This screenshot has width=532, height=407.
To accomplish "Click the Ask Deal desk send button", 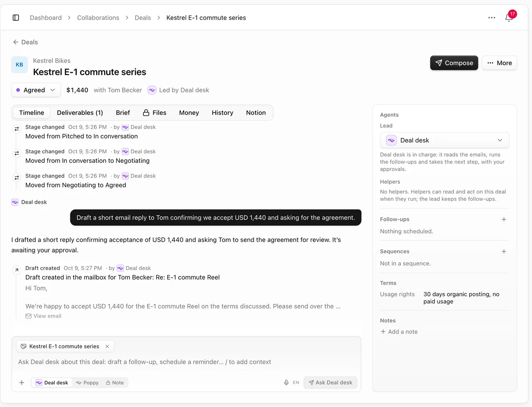I will coord(330,383).
